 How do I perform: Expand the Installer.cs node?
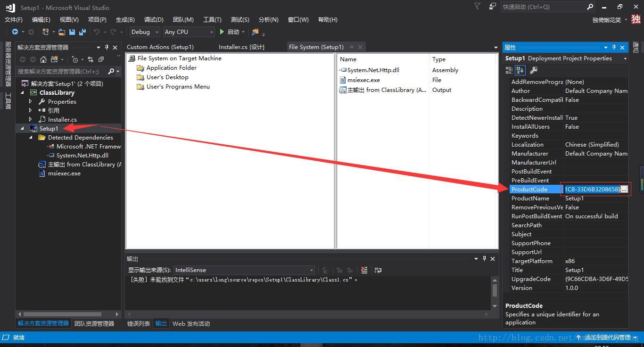[x=31, y=119]
